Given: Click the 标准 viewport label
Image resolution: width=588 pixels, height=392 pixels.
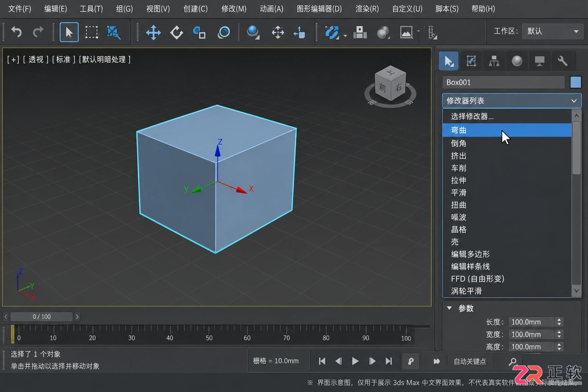Looking at the screenshot, I should coord(63,60).
